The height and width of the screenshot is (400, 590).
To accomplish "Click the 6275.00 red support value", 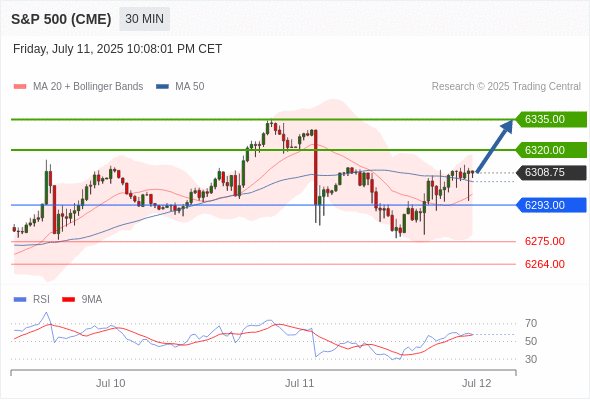I will pyautogui.click(x=545, y=241).
